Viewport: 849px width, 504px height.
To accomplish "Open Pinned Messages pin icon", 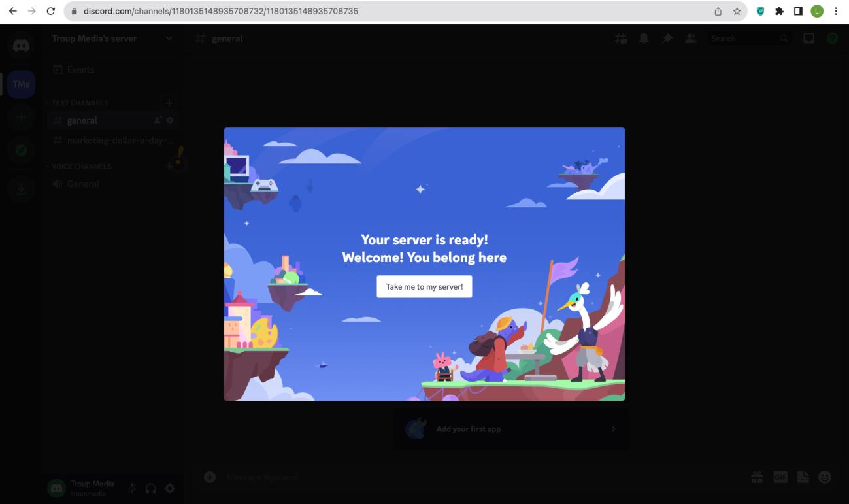I will [x=667, y=39].
